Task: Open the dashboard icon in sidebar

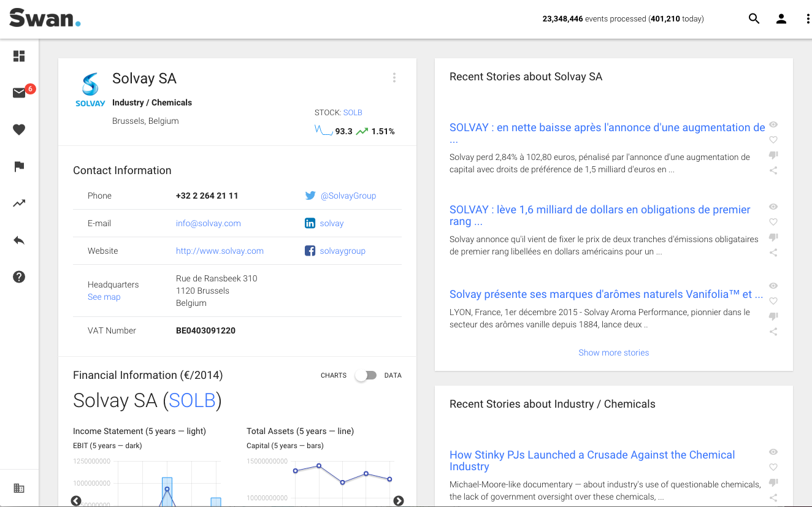Action: 19,56
